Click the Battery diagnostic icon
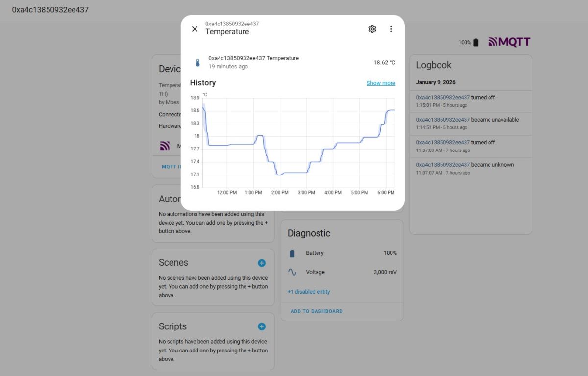 click(x=293, y=253)
